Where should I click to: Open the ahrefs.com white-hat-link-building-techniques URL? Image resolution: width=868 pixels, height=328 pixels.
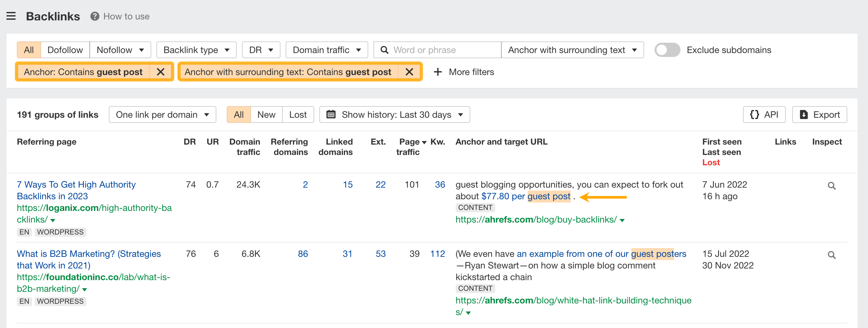click(574, 306)
